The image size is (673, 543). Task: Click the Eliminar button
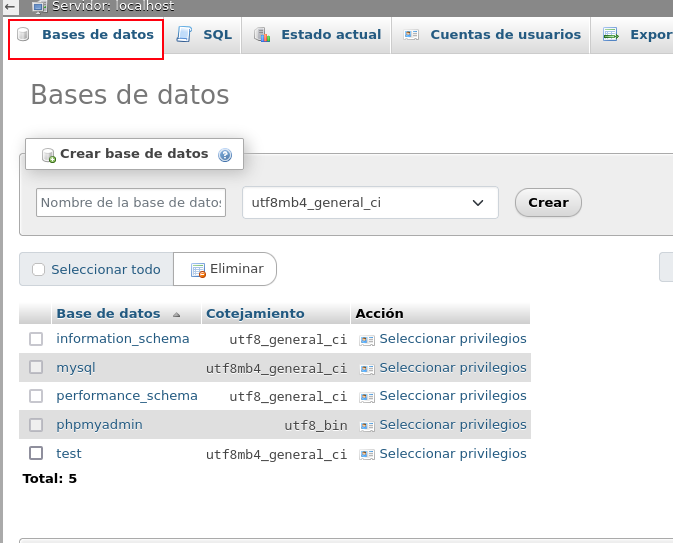[226, 269]
